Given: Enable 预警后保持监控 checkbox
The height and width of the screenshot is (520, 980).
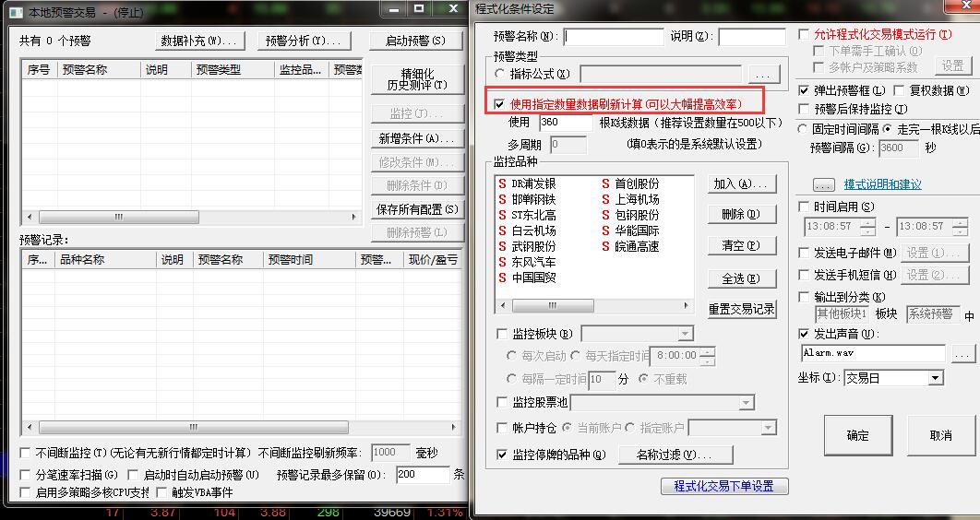Looking at the screenshot, I should [804, 109].
